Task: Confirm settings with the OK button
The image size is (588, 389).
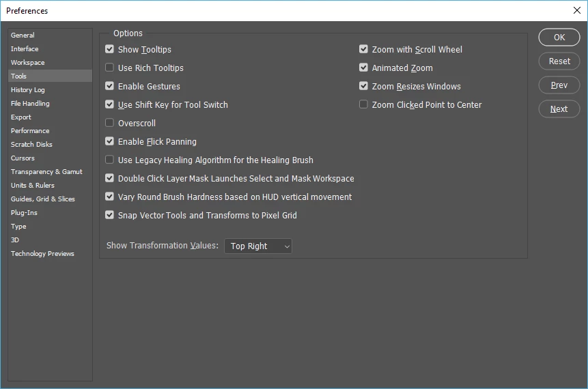Action: (559, 37)
